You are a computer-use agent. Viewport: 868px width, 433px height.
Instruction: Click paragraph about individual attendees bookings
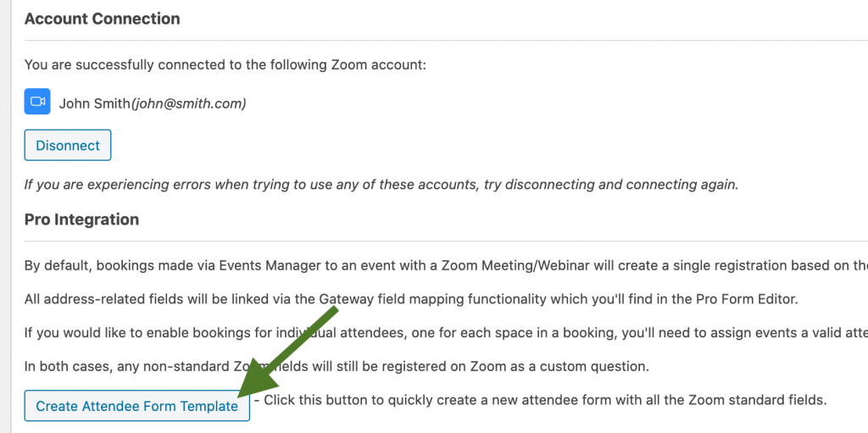point(446,334)
